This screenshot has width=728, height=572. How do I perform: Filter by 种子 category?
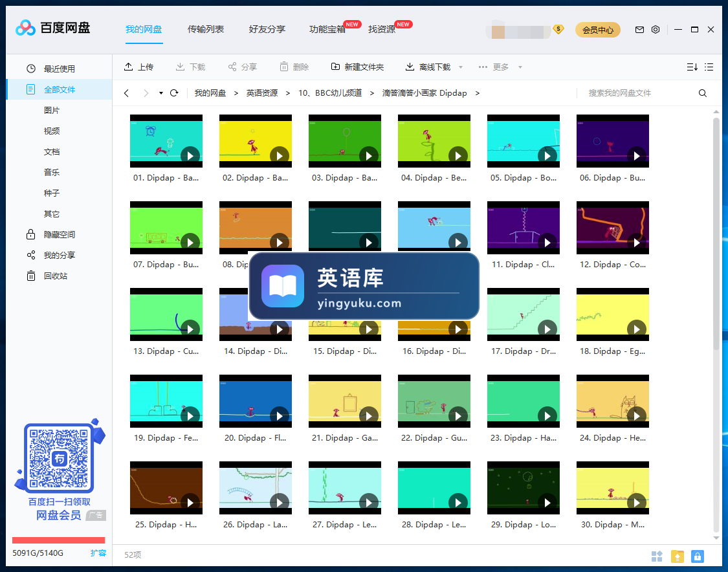pyautogui.click(x=52, y=193)
